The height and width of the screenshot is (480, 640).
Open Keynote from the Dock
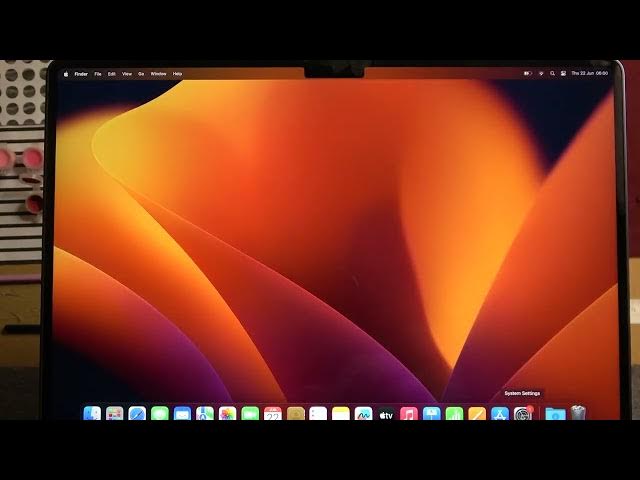431,413
